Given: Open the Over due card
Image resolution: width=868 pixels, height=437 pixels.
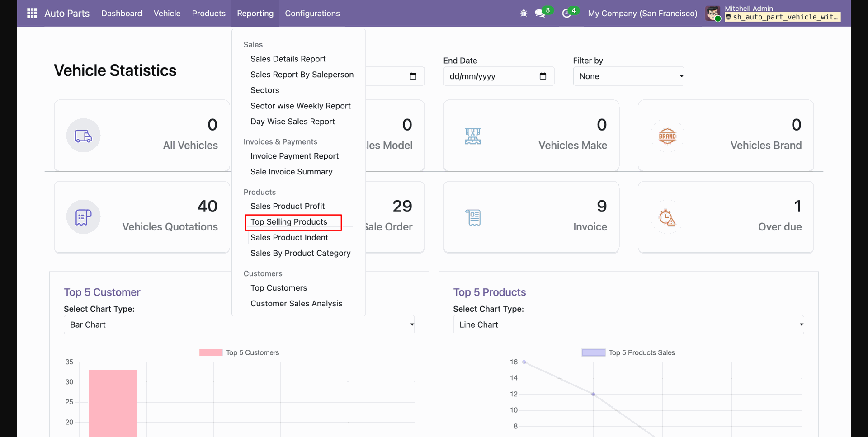Looking at the screenshot, I should coord(726,217).
